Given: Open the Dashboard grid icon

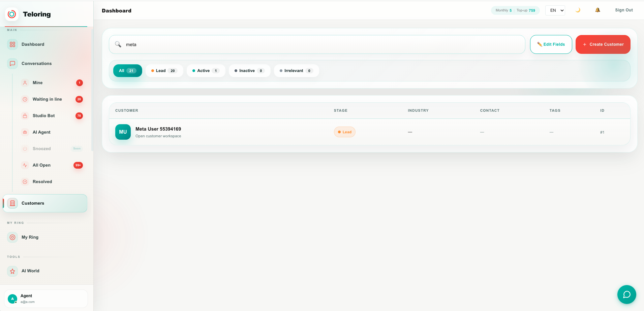Looking at the screenshot, I should (x=12, y=44).
